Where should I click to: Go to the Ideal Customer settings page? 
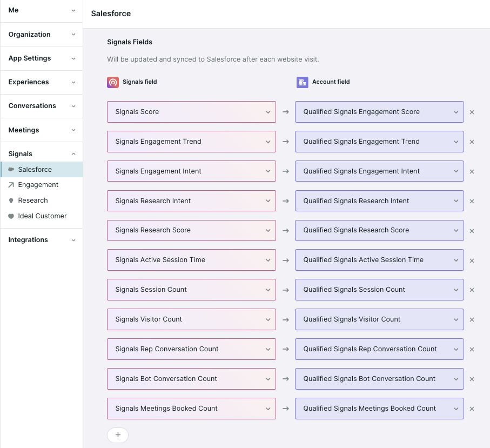point(42,216)
